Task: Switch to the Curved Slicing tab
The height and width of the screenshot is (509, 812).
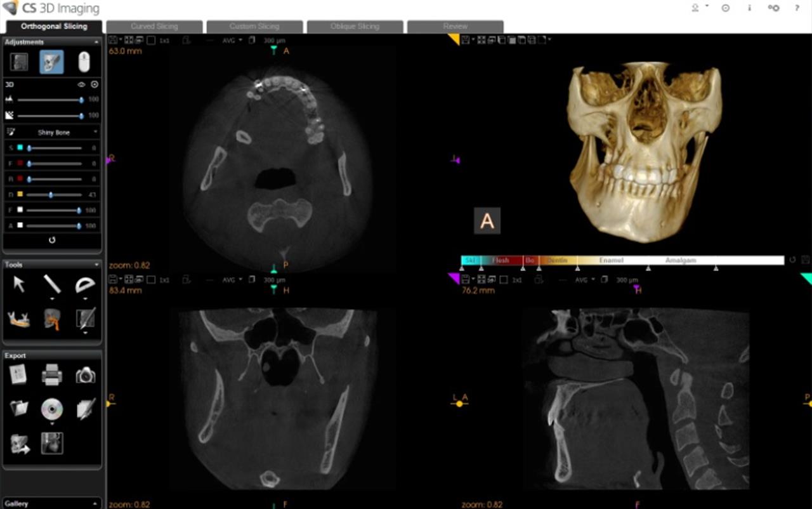Action: pyautogui.click(x=154, y=26)
